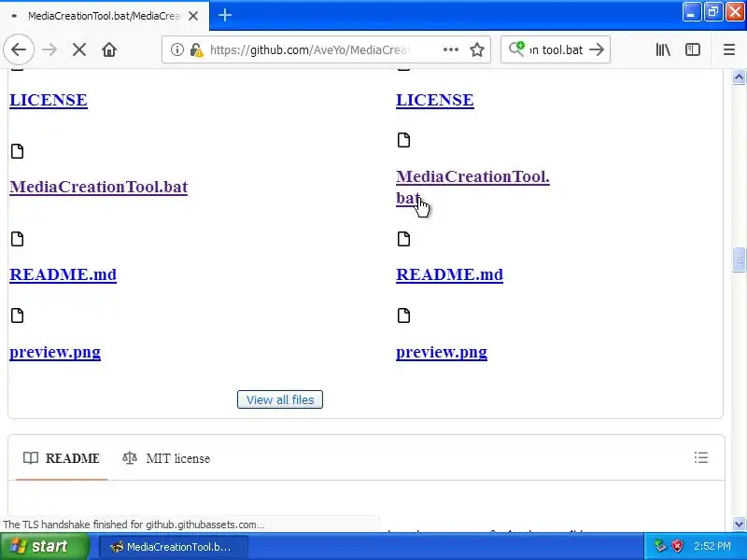This screenshot has width=747, height=560.
Task: Open right wrapped MediaCreationTool.bat link
Action: click(x=472, y=176)
